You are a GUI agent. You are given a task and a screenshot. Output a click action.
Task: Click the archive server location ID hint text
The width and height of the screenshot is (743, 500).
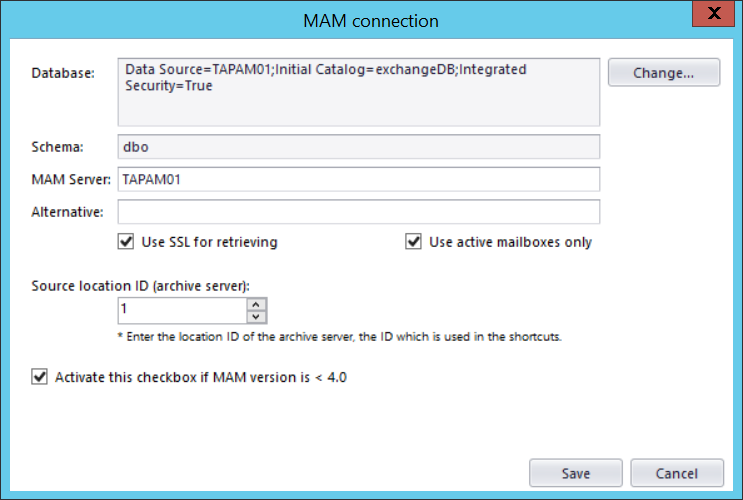339,337
